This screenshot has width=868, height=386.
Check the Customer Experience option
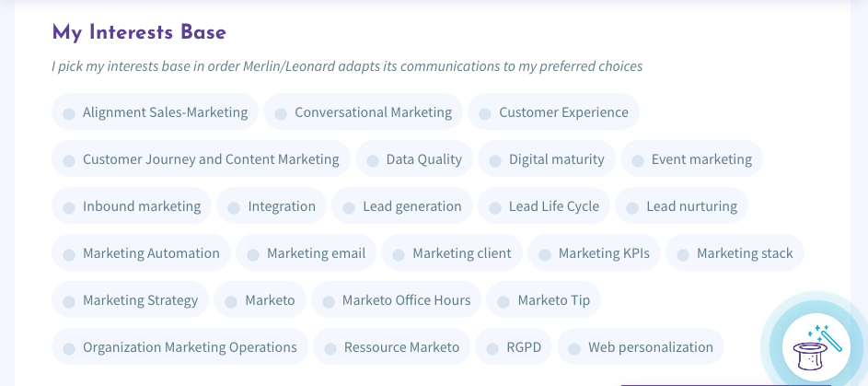pos(553,111)
